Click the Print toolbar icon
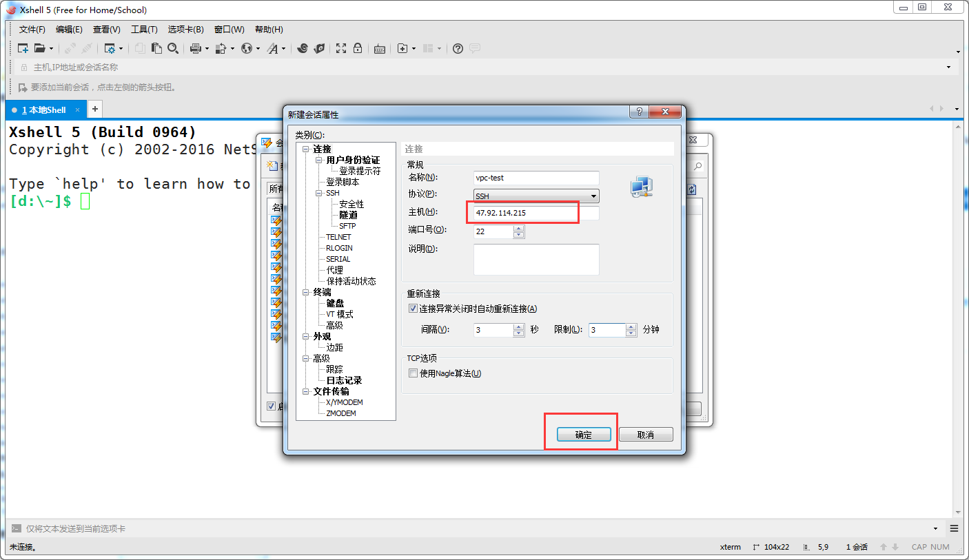Screen dimensions: 969x560 click(195, 48)
